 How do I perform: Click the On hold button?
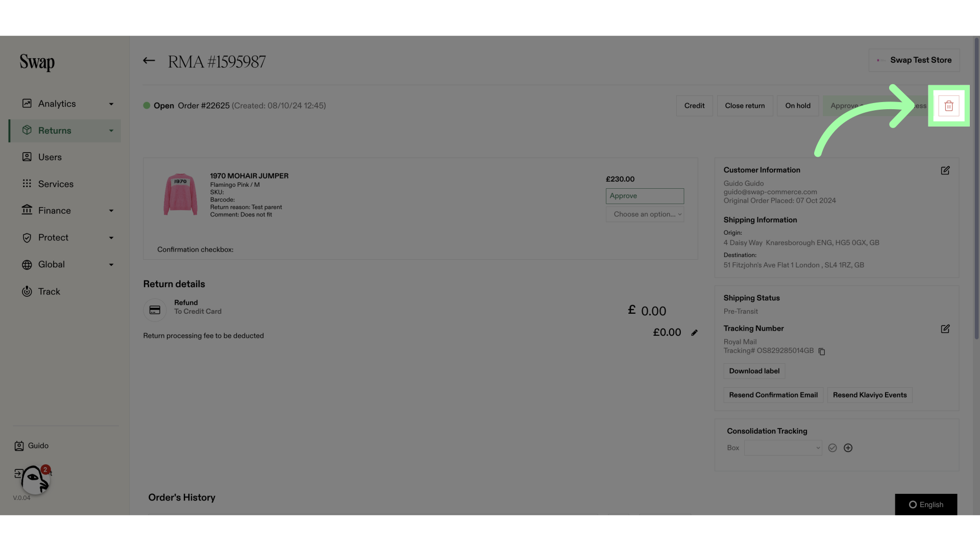tap(798, 106)
